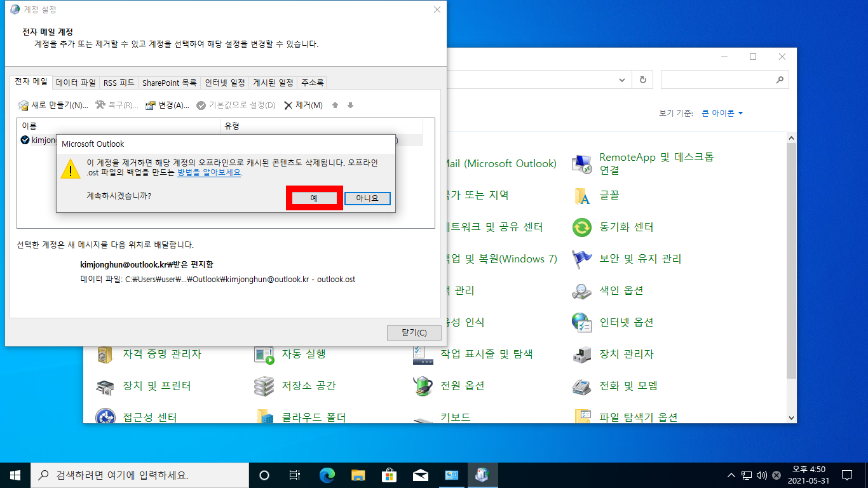Click the Control Panel search field
This screenshot has height=488, width=868.
pos(724,80)
